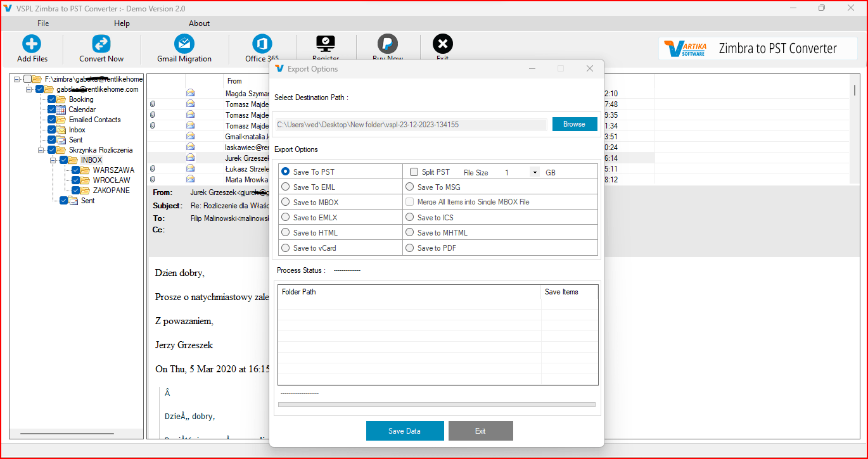Open Office 365 migration icon
Viewport: 868px width, 459px height.
coord(262,44)
